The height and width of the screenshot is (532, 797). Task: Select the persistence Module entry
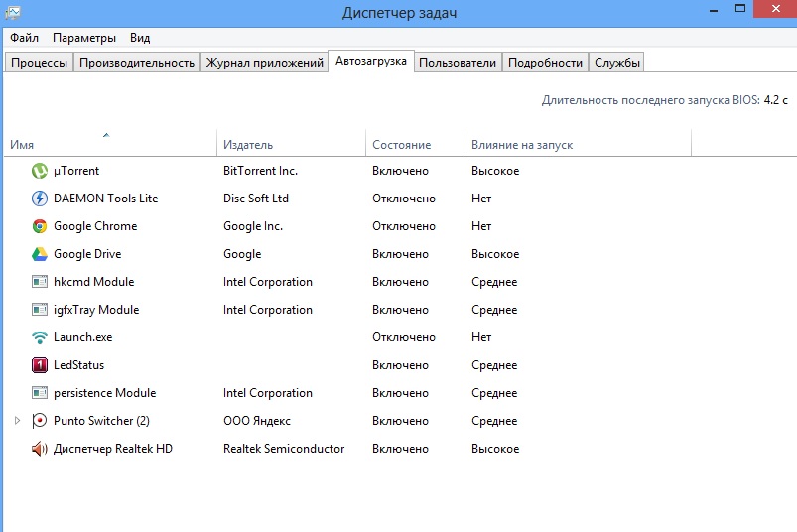[x=104, y=393]
